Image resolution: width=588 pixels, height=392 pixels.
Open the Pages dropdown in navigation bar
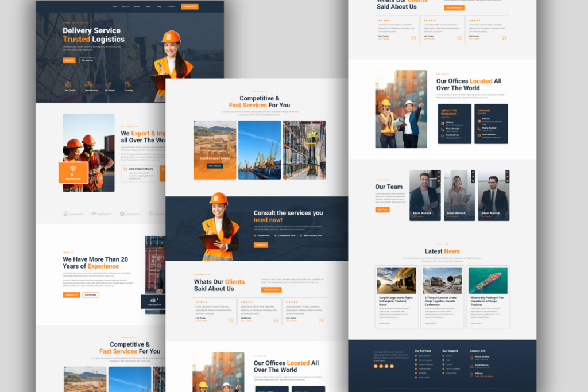pyautogui.click(x=148, y=7)
